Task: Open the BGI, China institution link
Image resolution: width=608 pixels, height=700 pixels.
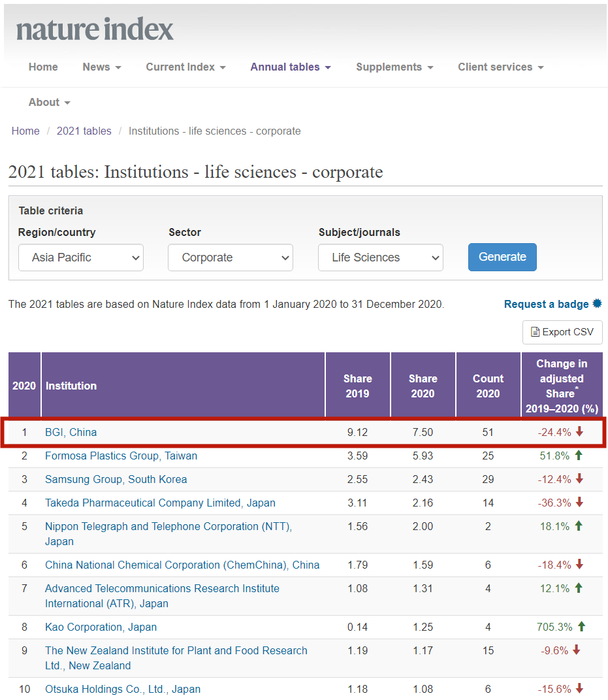Action: [x=71, y=432]
